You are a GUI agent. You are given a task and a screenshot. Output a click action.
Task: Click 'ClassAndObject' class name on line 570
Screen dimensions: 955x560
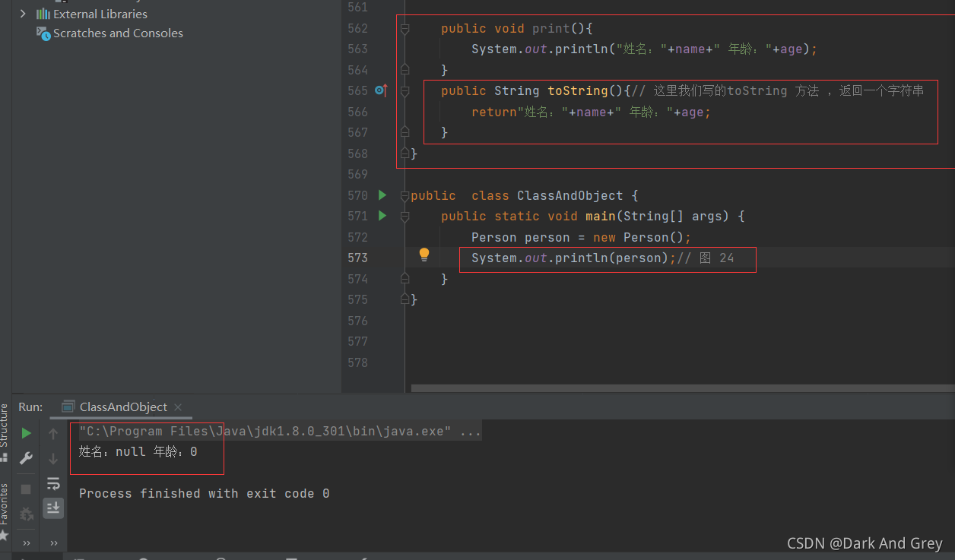point(570,195)
